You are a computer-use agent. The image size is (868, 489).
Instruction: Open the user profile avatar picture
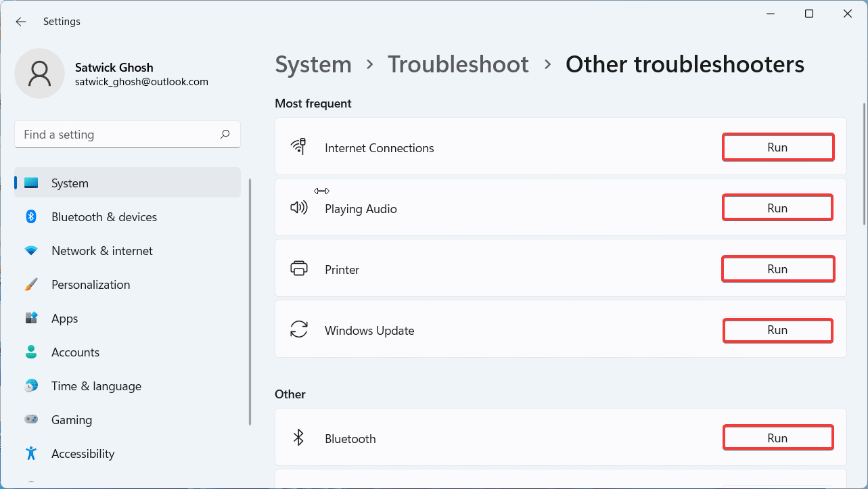(40, 74)
